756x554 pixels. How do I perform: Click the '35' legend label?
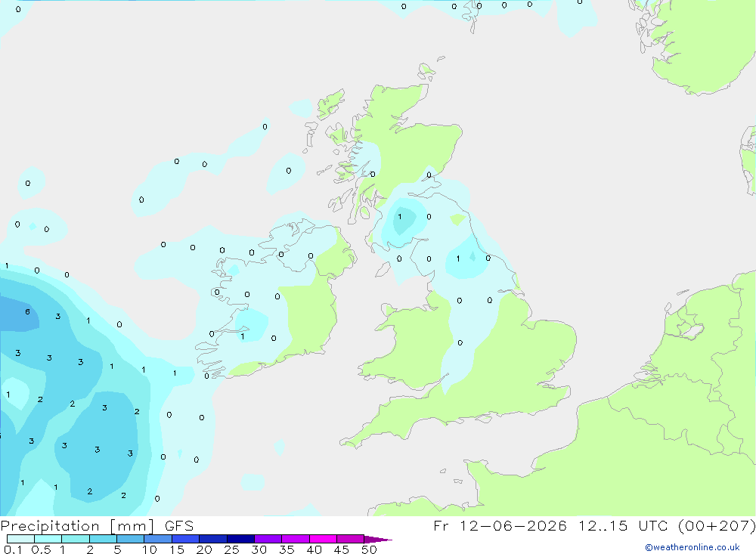coord(287,549)
